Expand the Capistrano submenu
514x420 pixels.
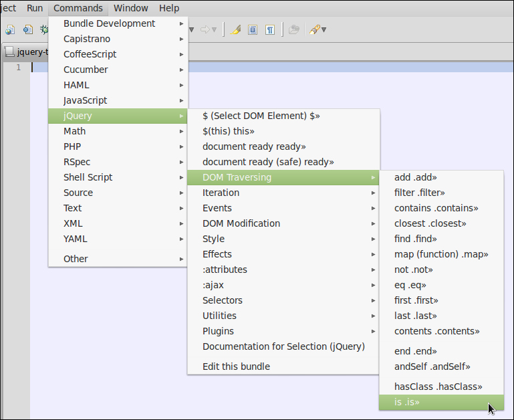118,39
